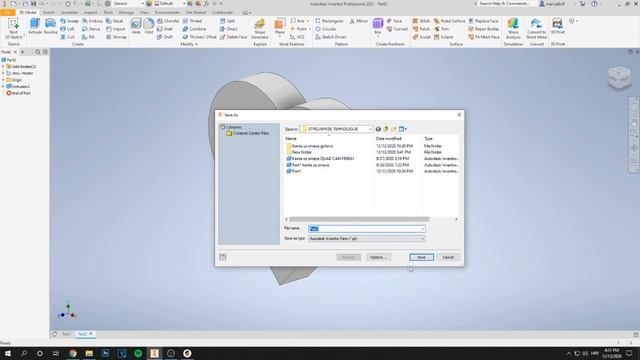
Task: Click create new folder icon in Save As
Action: pyautogui.click(x=393, y=129)
